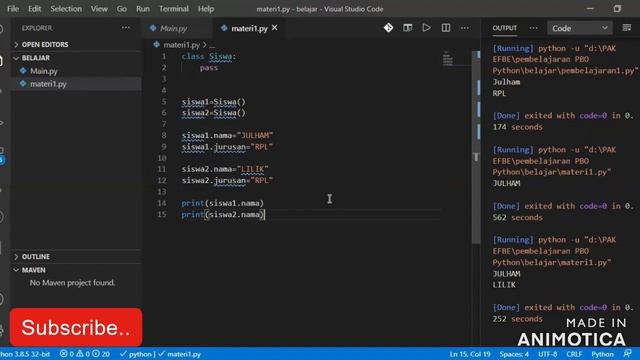The width and height of the screenshot is (640, 360).
Task: Open changes preview icon in editor toolbar
Action: [x=407, y=28]
